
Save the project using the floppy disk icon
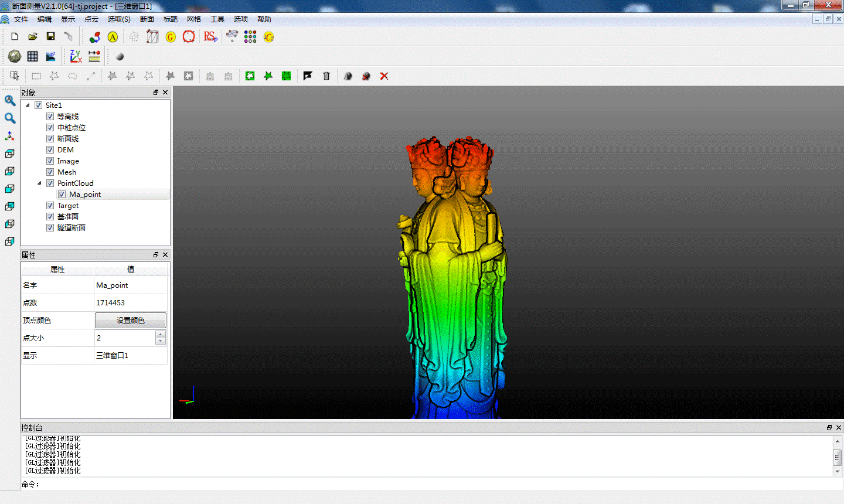51,36
